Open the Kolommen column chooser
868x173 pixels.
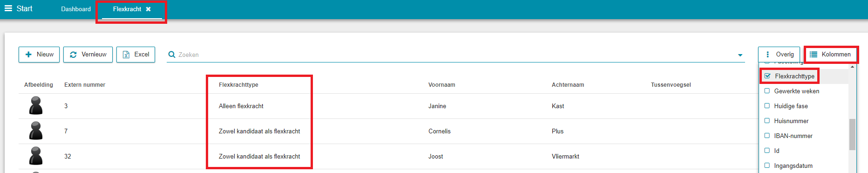831,55
